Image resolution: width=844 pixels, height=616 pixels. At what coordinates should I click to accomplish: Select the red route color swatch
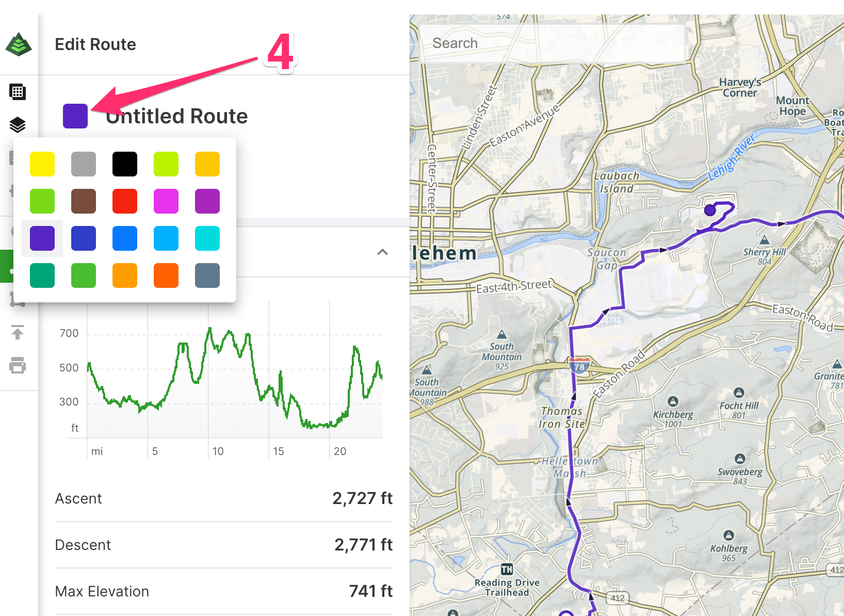124,201
